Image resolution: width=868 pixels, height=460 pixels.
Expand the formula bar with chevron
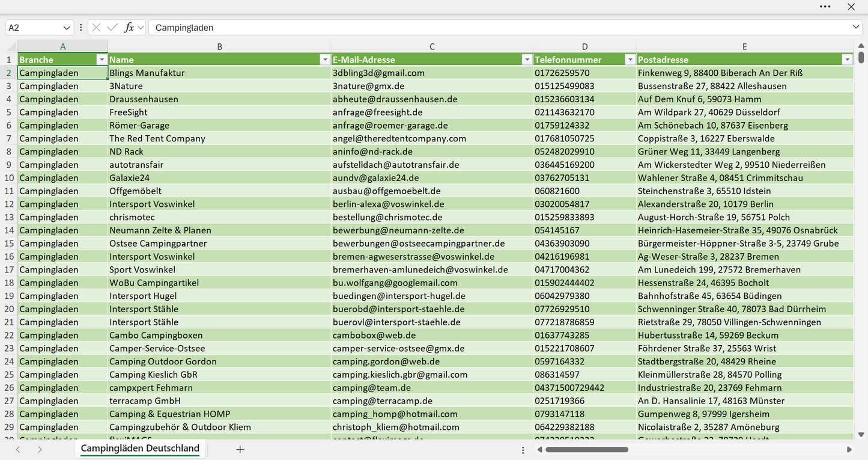point(856,27)
